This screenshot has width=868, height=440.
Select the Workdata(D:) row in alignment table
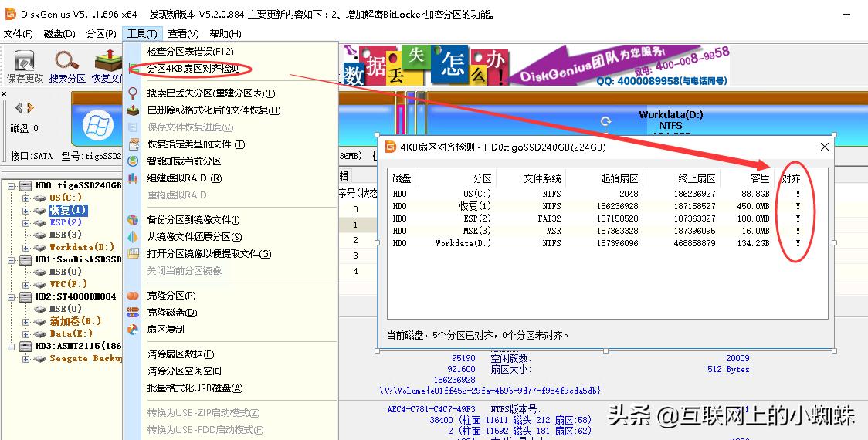click(607, 243)
